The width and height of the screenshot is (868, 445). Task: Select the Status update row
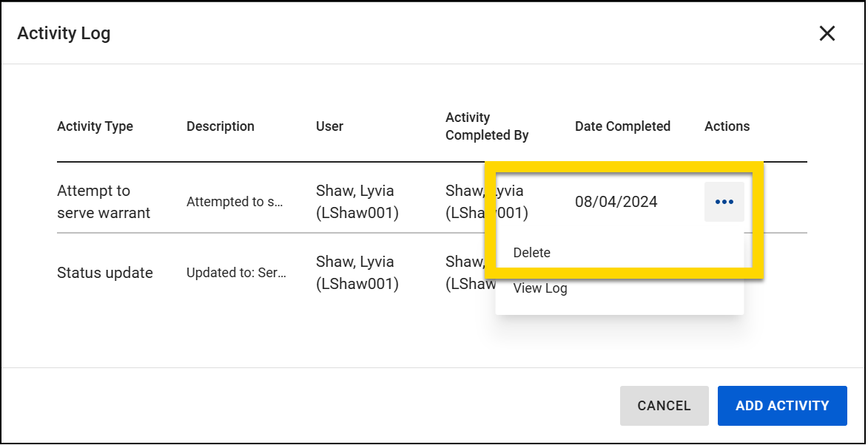pos(105,272)
